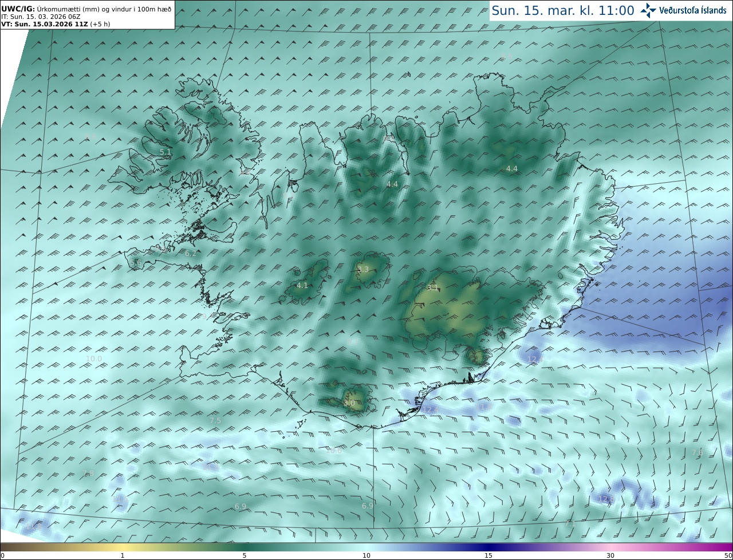733x560 pixels.
Task: Click the 5.6 value on the map
Action: tap(135, 262)
